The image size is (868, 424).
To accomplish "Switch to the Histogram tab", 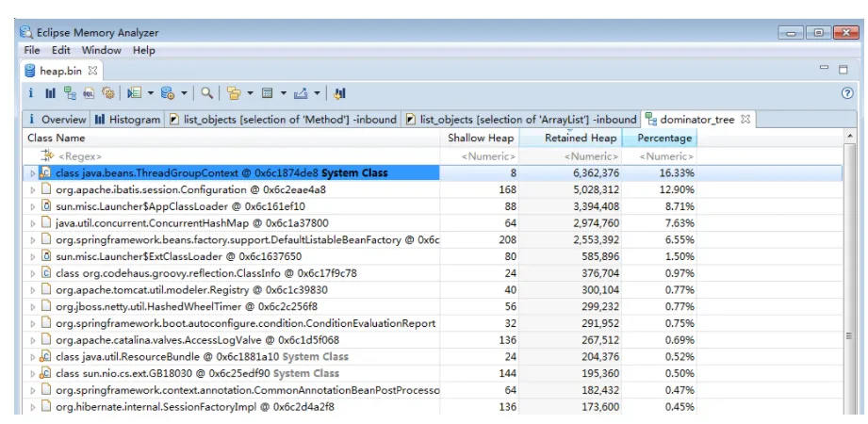I will pos(127,119).
